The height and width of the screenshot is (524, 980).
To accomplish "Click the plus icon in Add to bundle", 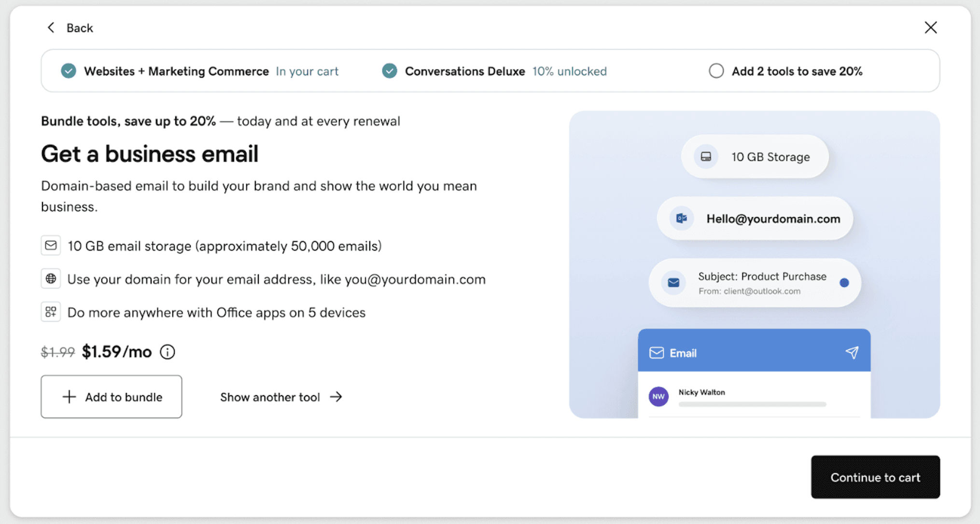I will coord(69,397).
